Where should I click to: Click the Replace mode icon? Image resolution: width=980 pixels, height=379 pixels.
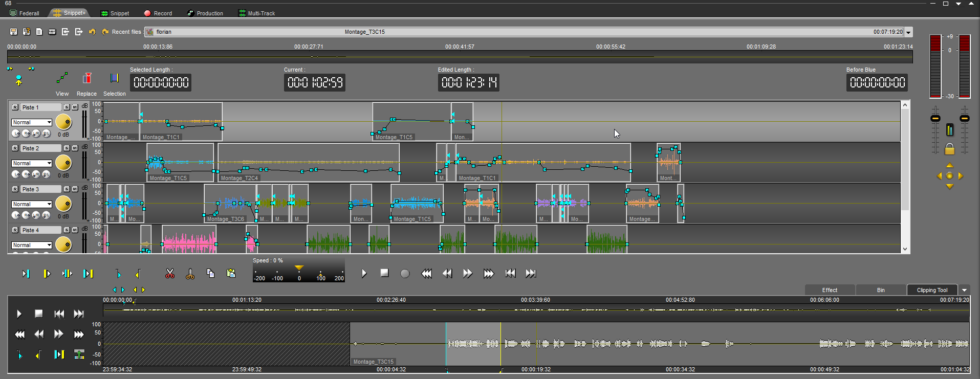click(x=87, y=78)
